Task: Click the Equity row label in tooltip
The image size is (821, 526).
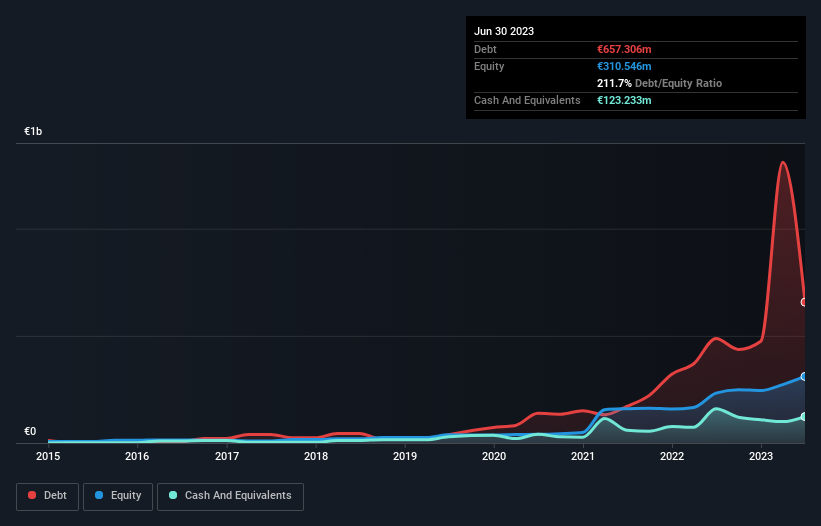Action: pos(489,66)
